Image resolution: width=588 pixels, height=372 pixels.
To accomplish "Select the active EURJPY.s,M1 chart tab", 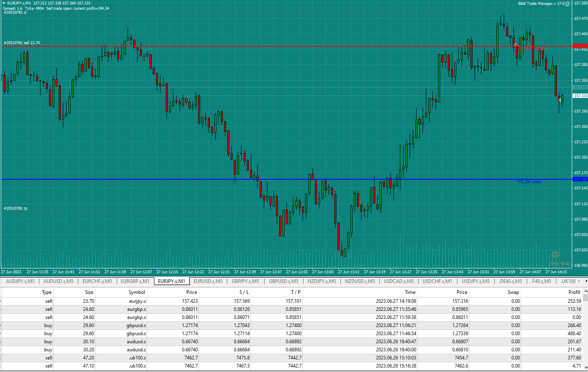I will pos(171,281).
